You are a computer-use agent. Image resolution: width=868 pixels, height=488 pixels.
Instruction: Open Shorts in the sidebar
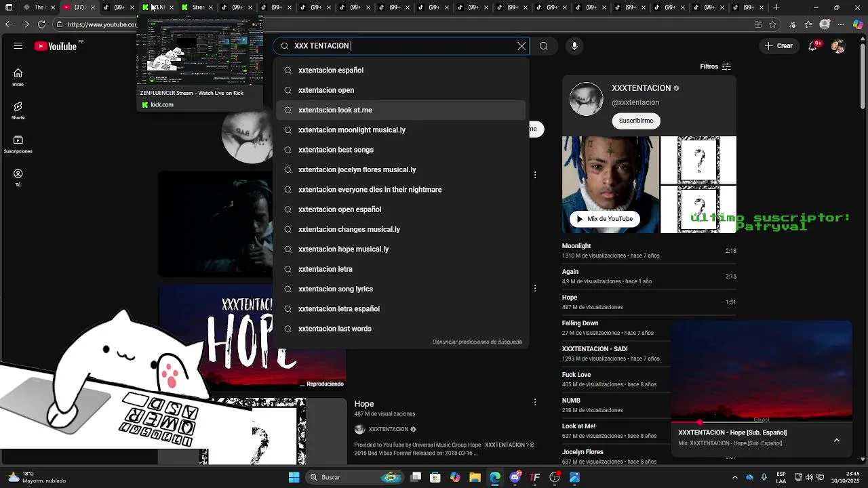(18, 111)
